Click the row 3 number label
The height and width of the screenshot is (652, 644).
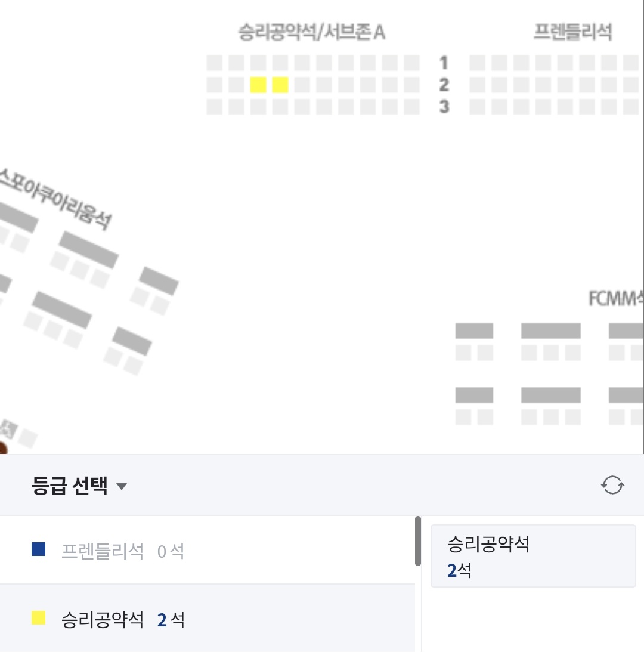pyautogui.click(x=444, y=107)
